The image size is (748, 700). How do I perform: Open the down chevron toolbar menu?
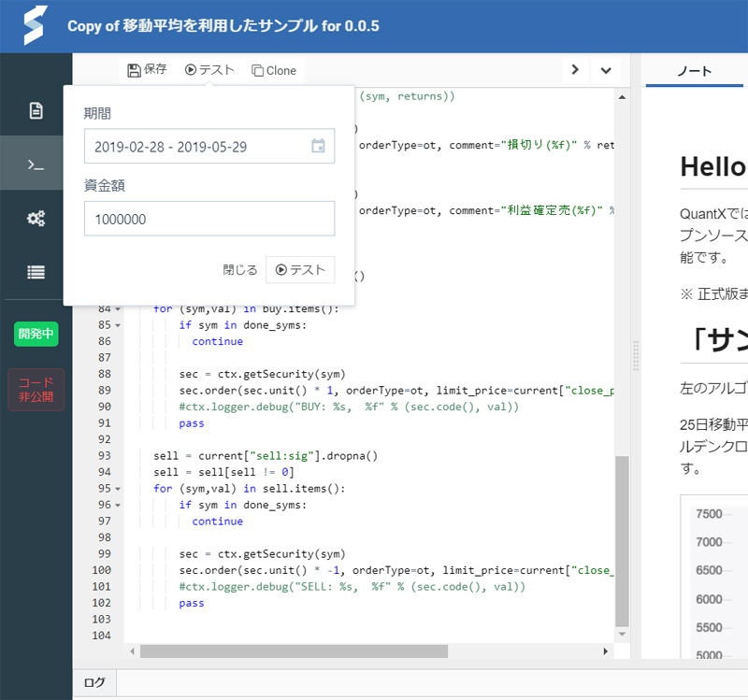[606, 71]
